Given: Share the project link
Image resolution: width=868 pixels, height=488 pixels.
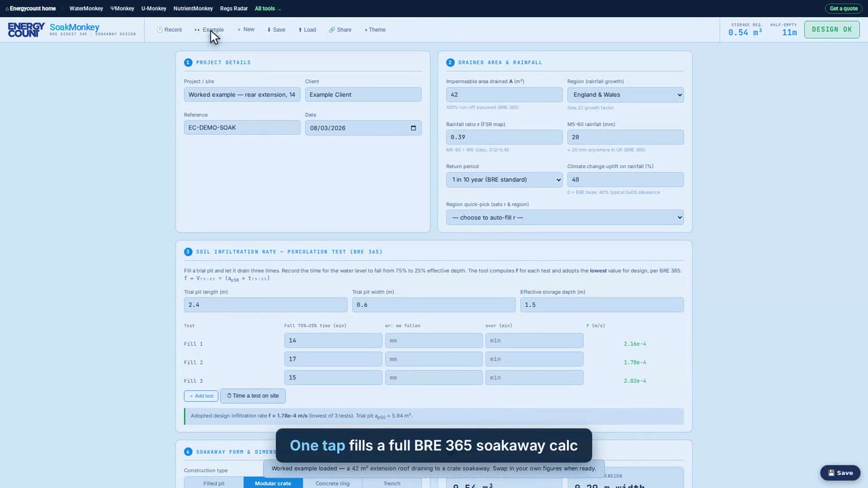Looking at the screenshot, I should [340, 30].
